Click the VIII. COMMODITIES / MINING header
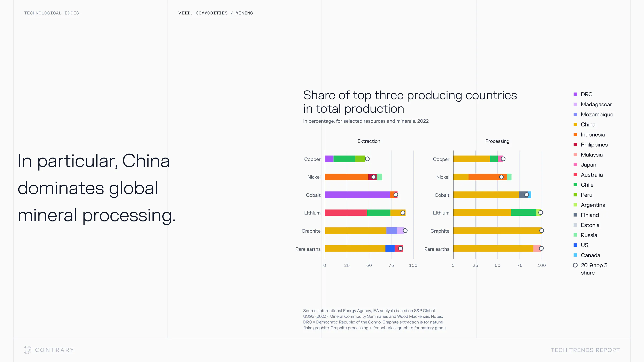644x362 pixels. [216, 13]
